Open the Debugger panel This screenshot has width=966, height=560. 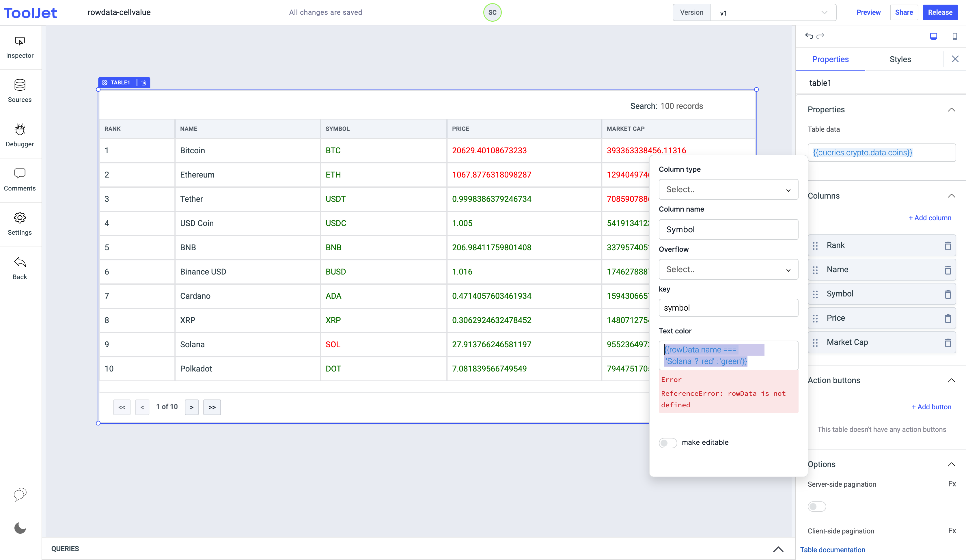[x=20, y=136]
